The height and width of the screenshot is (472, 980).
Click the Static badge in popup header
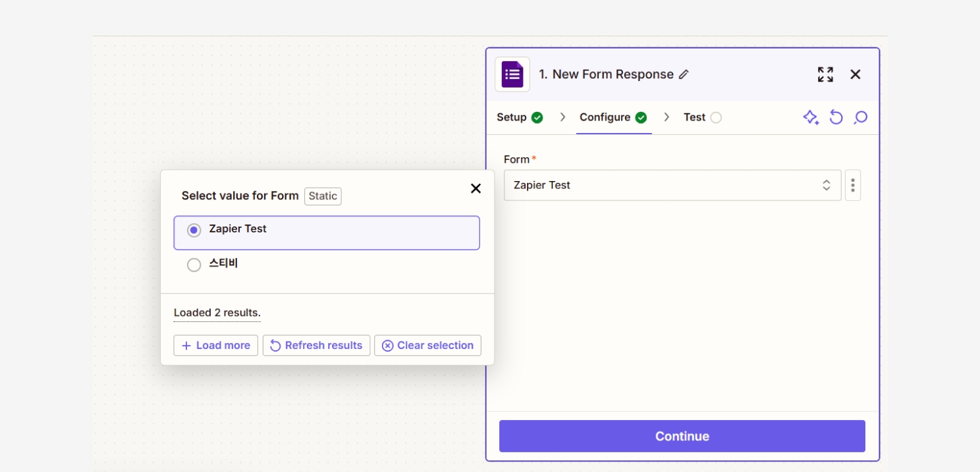pos(323,196)
